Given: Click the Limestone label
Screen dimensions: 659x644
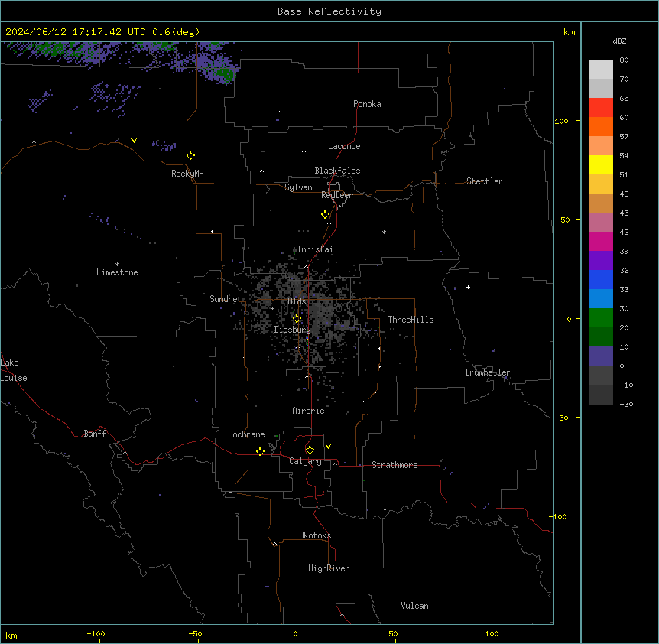Looking at the screenshot, I should (x=117, y=272).
